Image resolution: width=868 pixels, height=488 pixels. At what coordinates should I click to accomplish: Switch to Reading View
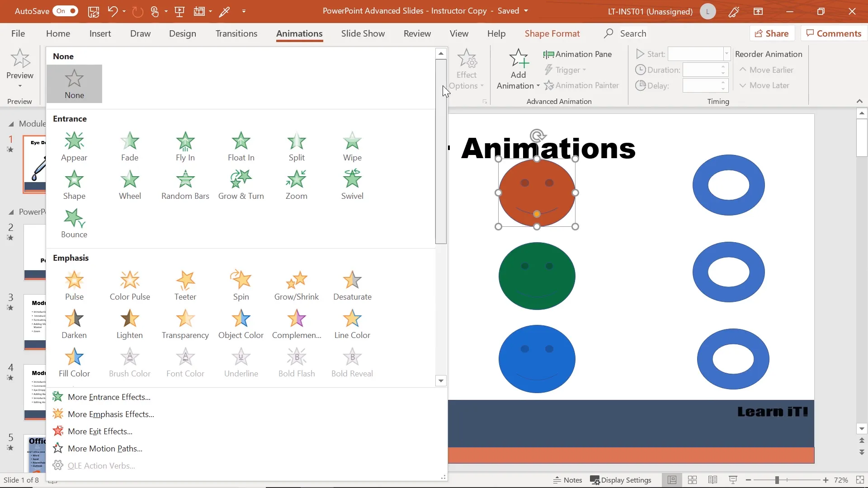tap(712, 480)
